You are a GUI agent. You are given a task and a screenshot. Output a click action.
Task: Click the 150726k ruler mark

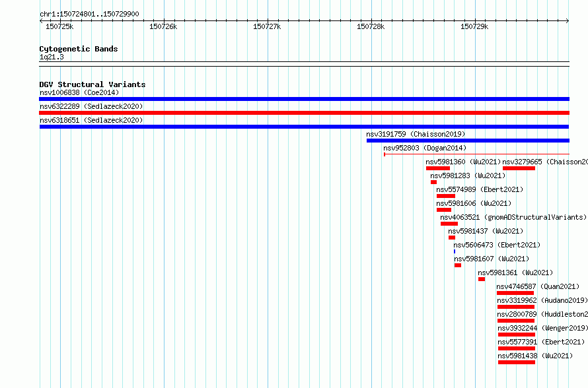click(x=163, y=26)
